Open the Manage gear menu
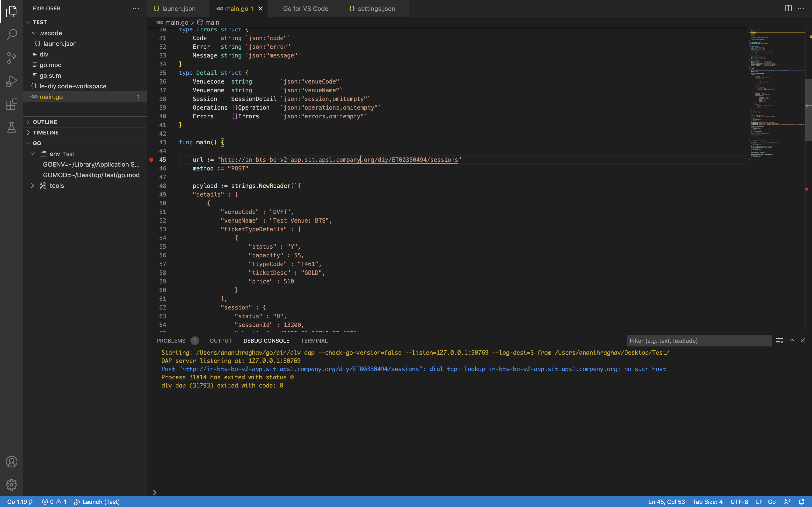This screenshot has height=507, width=812. click(x=12, y=484)
